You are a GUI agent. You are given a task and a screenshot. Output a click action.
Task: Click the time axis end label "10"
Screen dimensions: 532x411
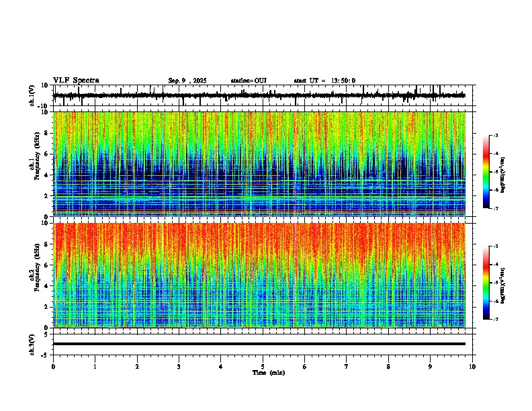(x=472, y=367)
